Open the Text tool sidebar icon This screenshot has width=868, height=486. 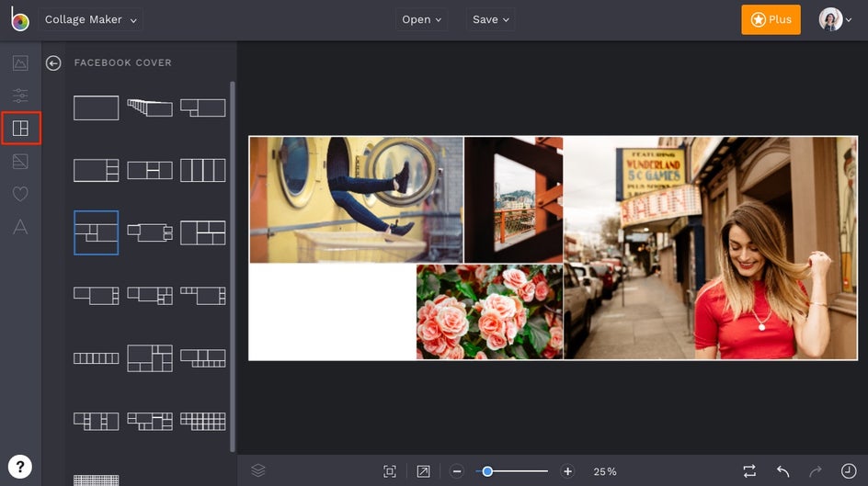coord(20,227)
